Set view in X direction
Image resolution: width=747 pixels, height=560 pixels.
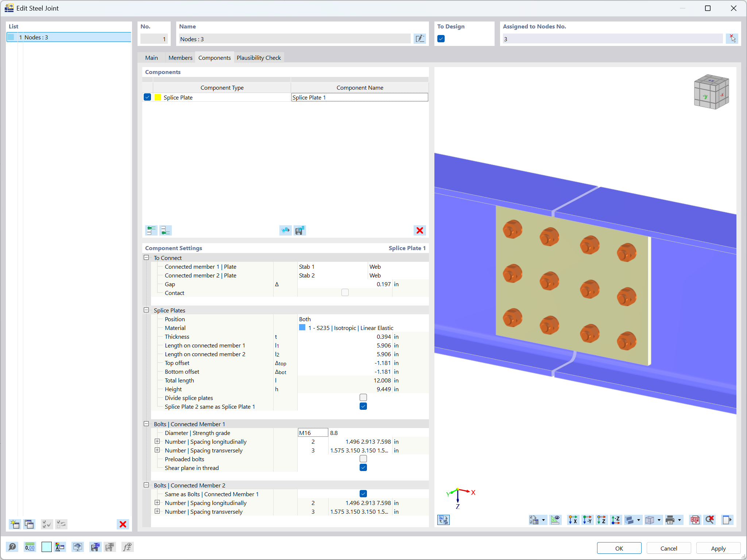[x=573, y=520]
